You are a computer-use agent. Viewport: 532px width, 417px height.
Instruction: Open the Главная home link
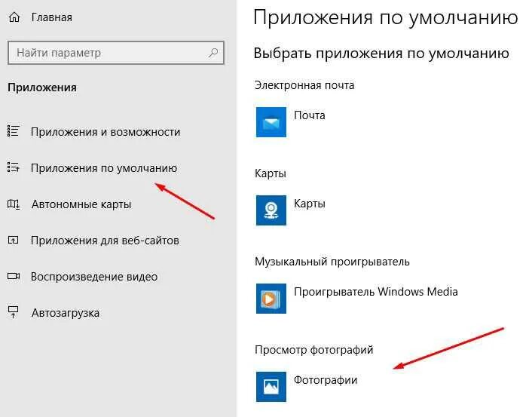[x=51, y=17]
